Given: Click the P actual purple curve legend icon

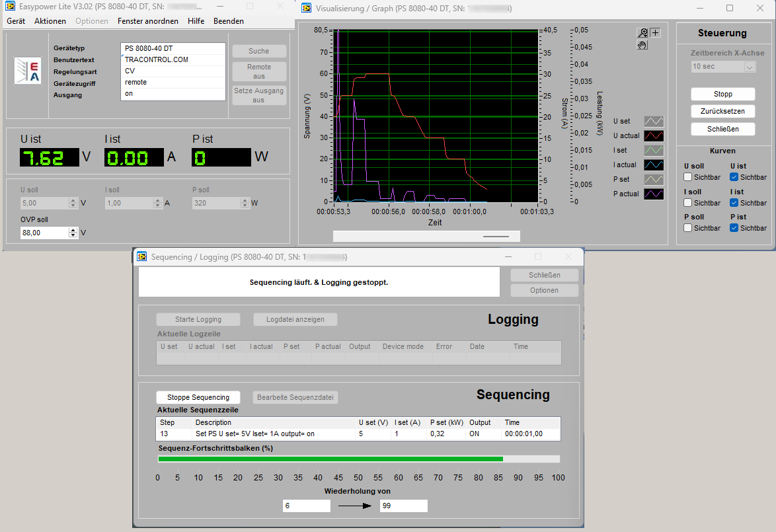Looking at the screenshot, I should click(x=654, y=194).
